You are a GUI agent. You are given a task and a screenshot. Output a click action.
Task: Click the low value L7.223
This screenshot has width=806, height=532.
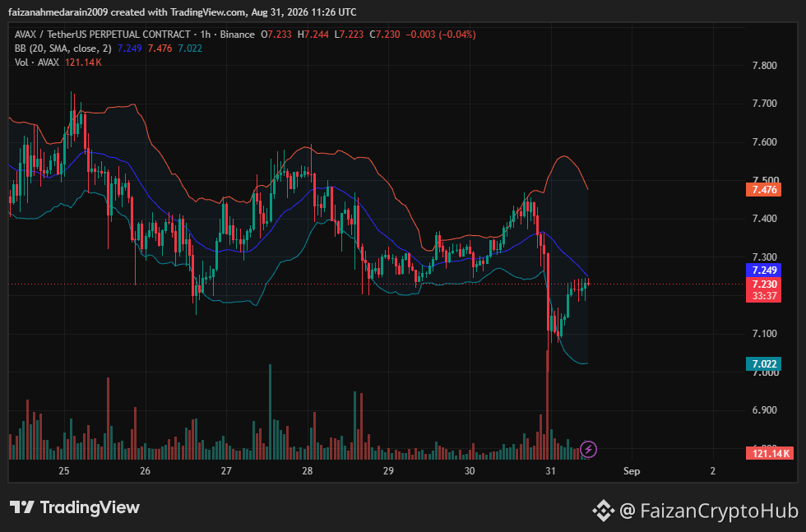349,35
